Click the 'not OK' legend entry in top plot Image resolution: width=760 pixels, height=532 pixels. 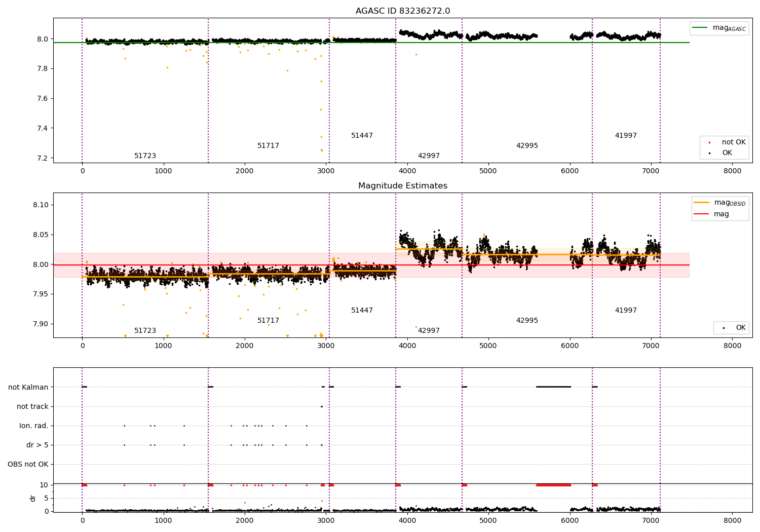coord(734,142)
